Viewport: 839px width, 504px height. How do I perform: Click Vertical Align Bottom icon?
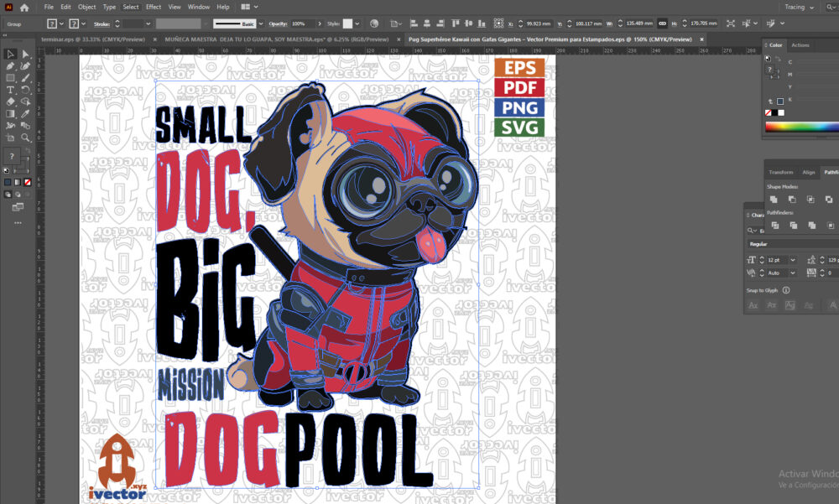[x=482, y=23]
